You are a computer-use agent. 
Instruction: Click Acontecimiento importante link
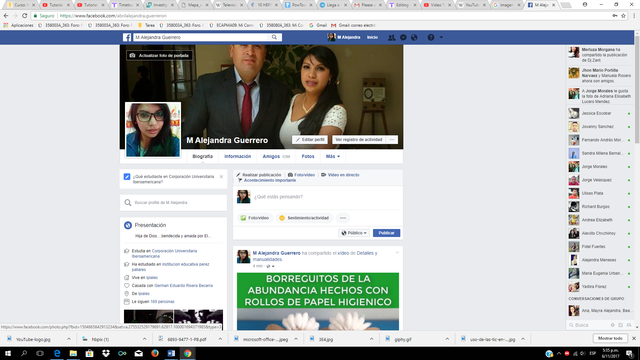(267, 180)
